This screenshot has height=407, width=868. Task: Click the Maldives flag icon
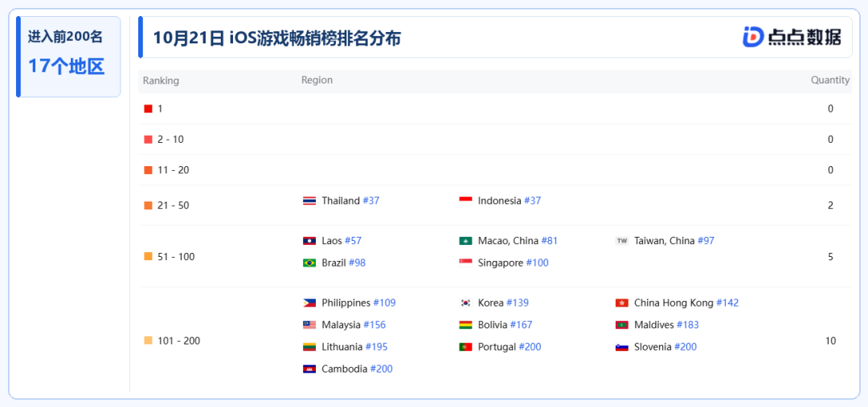tap(621, 324)
